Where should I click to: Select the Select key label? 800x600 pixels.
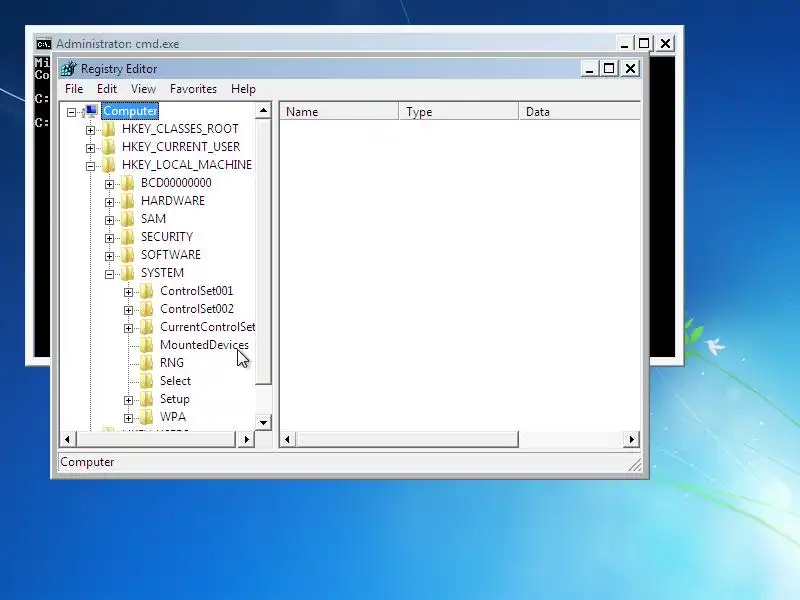(175, 381)
